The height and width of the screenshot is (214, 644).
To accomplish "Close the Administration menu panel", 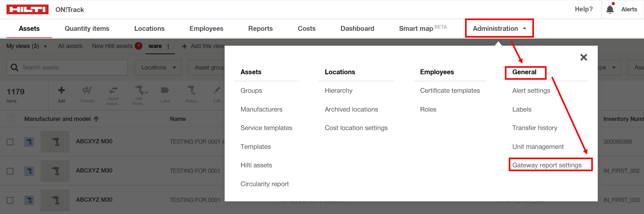I will [583, 57].
